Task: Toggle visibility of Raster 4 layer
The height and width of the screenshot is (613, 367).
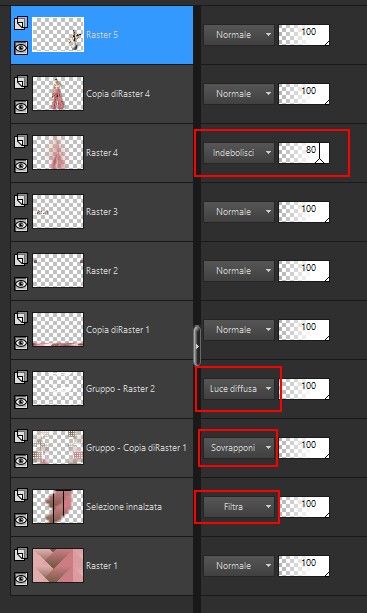Action: 21,166
